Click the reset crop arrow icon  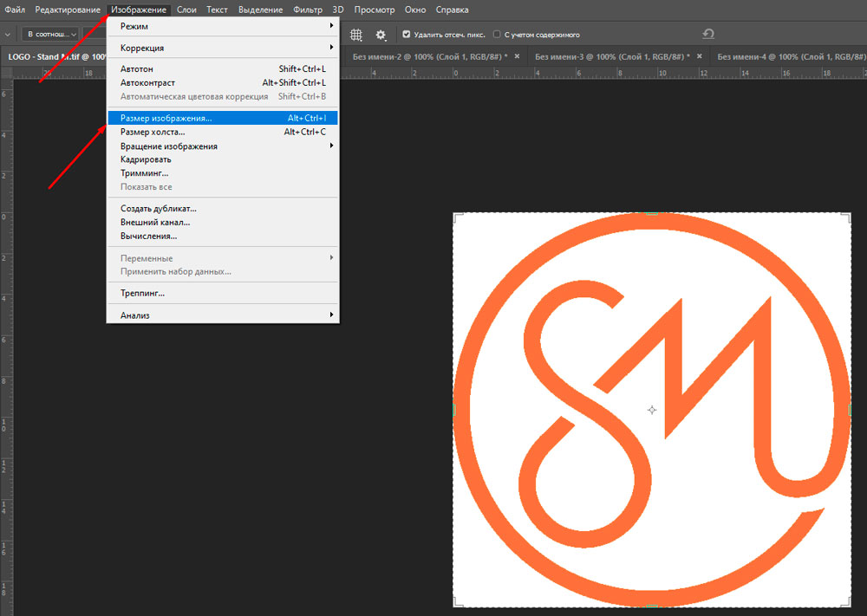coord(708,35)
